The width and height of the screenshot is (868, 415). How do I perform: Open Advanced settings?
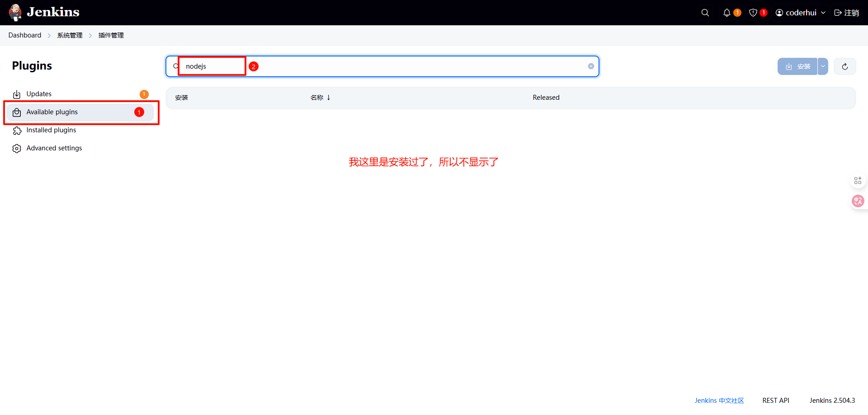[54, 148]
